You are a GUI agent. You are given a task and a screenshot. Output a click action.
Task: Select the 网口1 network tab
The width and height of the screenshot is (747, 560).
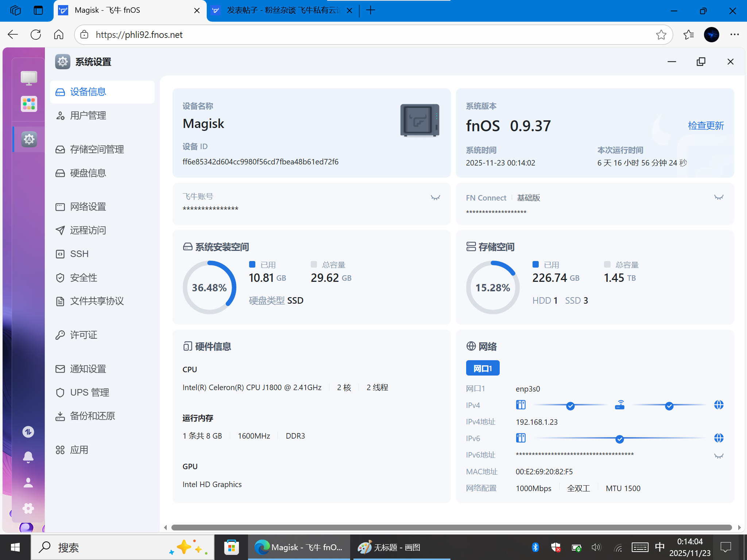(483, 368)
